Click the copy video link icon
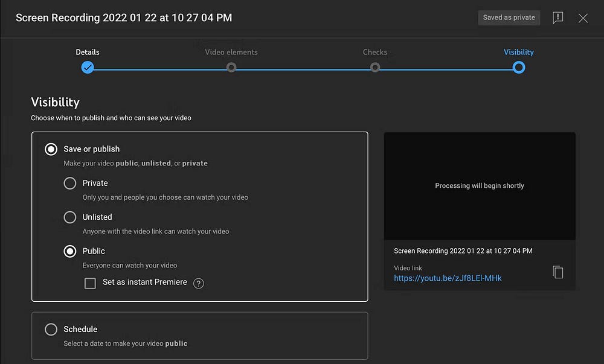Image resolution: width=604 pixels, height=364 pixels. 557,272
